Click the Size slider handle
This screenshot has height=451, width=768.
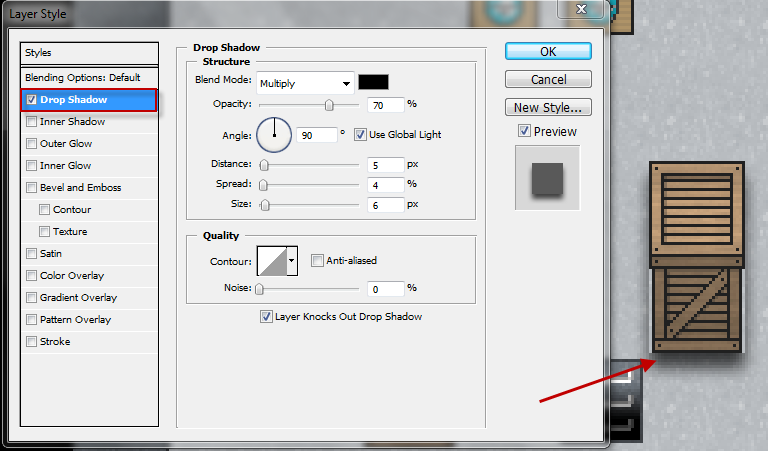[x=265, y=205]
